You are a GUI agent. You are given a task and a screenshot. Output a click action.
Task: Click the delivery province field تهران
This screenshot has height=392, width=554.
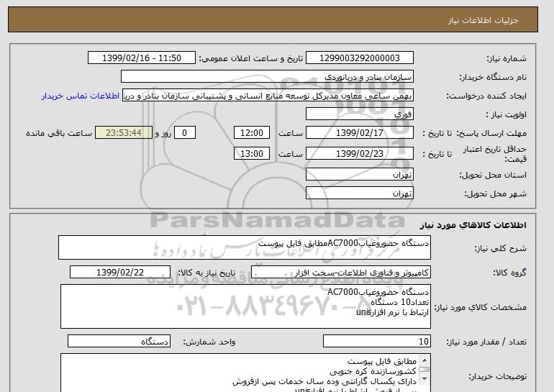point(359,175)
